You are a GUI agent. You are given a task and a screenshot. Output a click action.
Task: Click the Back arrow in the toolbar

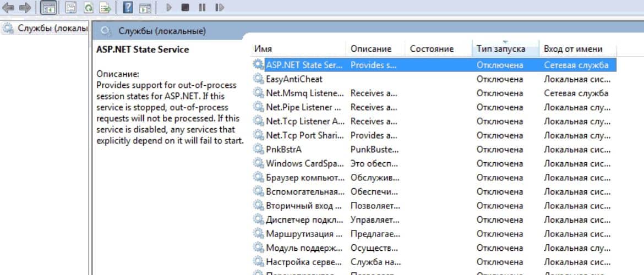click(8, 8)
